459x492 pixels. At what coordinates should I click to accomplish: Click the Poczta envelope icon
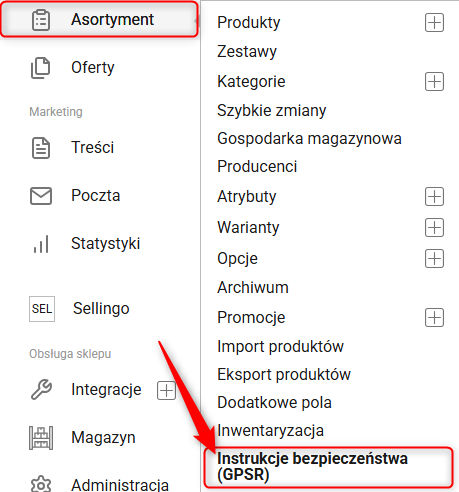click(x=41, y=196)
